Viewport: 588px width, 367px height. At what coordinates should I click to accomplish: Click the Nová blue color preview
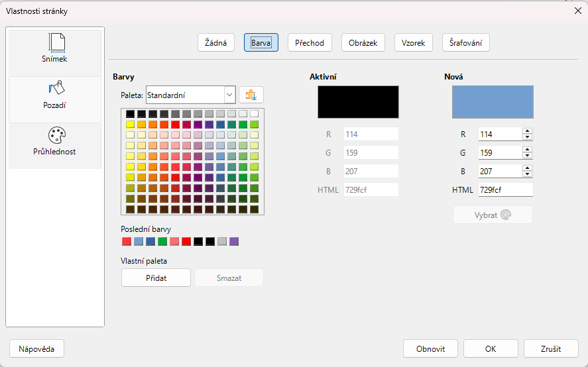(493, 102)
